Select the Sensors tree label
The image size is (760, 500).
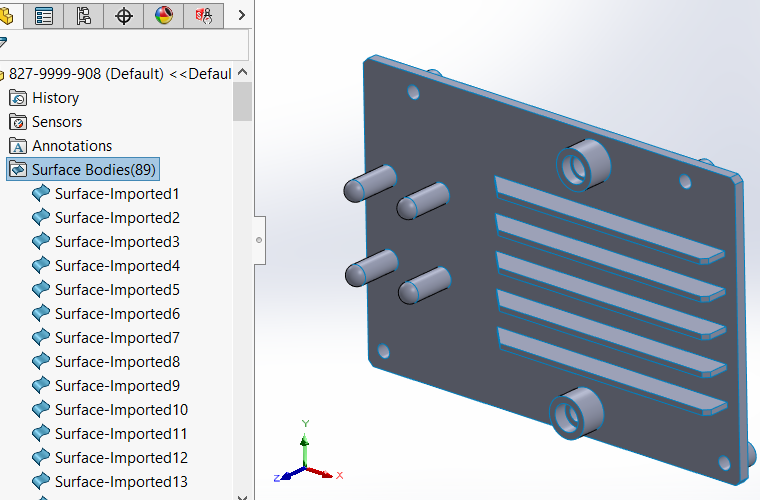click(x=57, y=122)
